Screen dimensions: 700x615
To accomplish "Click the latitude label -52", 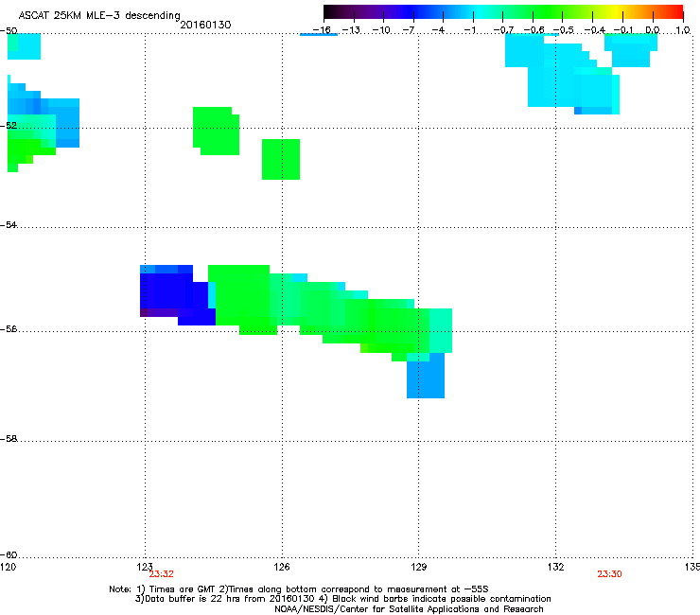I will click(9, 126).
